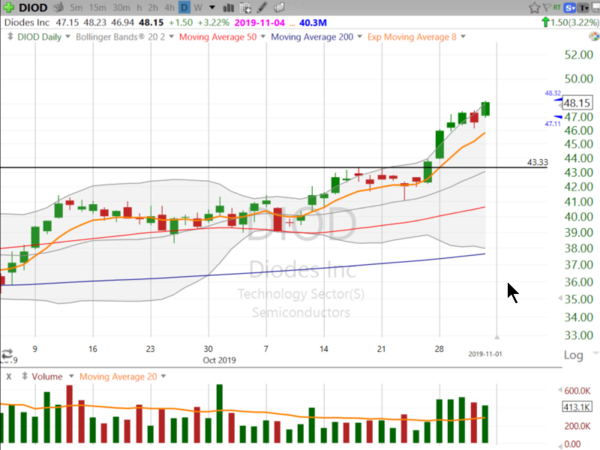The width and height of the screenshot is (600, 450).
Task: Click the open price 47.15
Action: coord(67,23)
